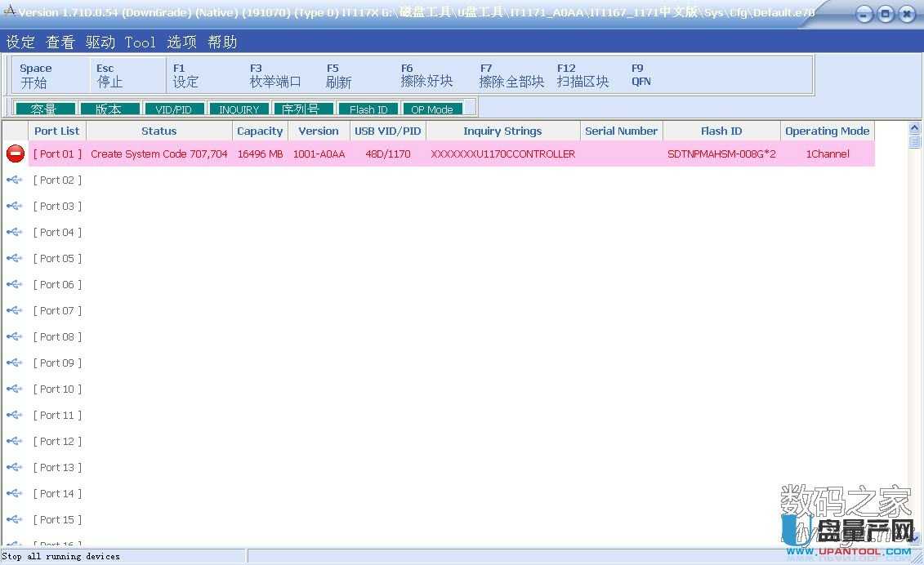Select the Port 07 row in the list
This screenshot has width=924, height=565.
[57, 310]
